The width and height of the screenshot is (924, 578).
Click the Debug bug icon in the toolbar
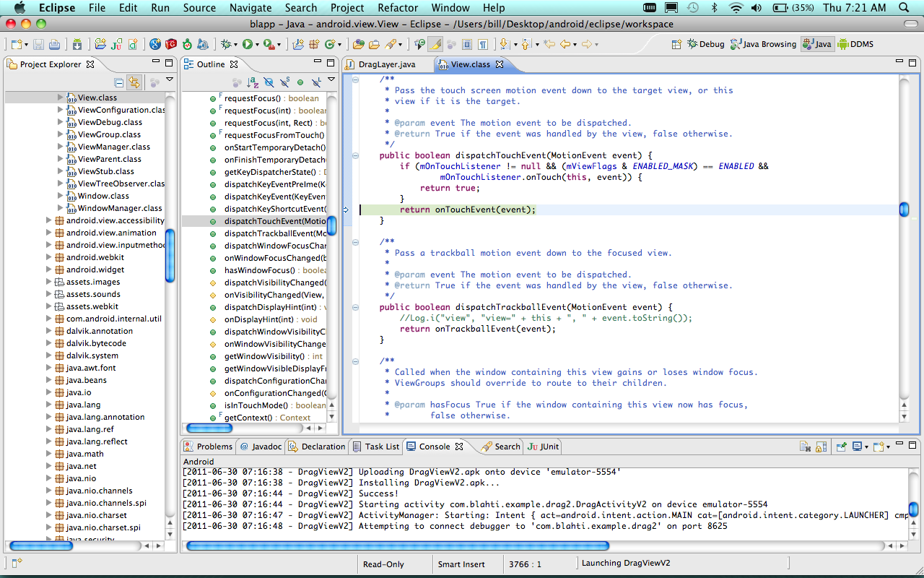(226, 45)
